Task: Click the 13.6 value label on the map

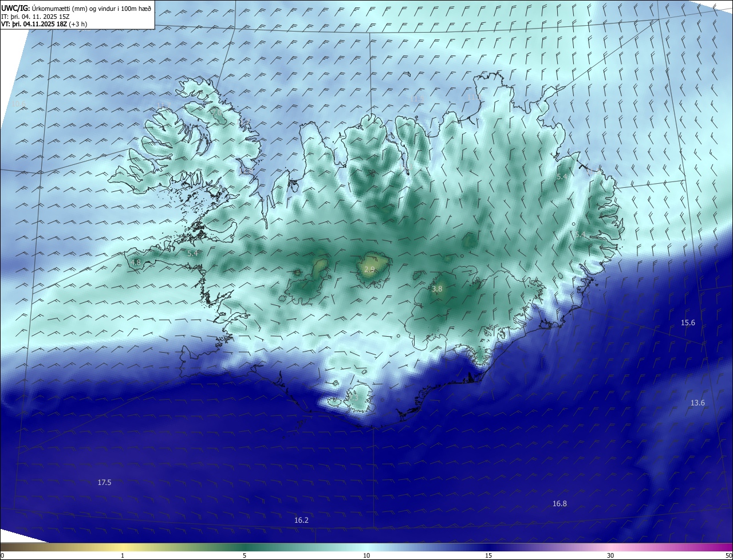Action: tap(697, 403)
